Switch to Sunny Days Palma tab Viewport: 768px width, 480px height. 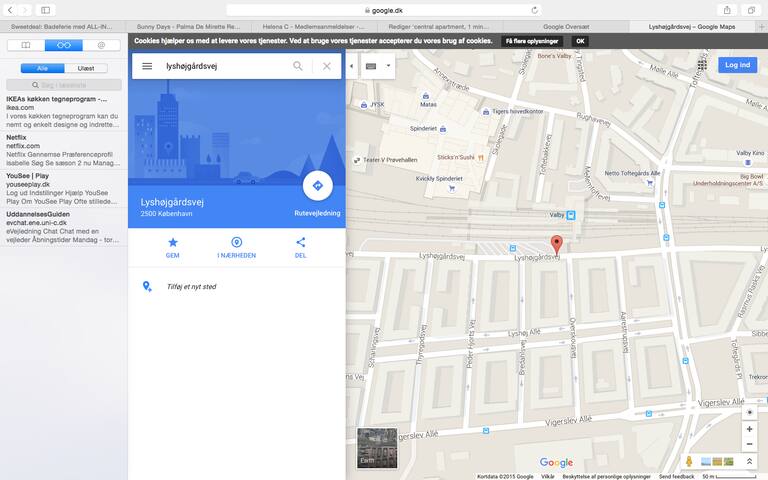click(x=188, y=26)
